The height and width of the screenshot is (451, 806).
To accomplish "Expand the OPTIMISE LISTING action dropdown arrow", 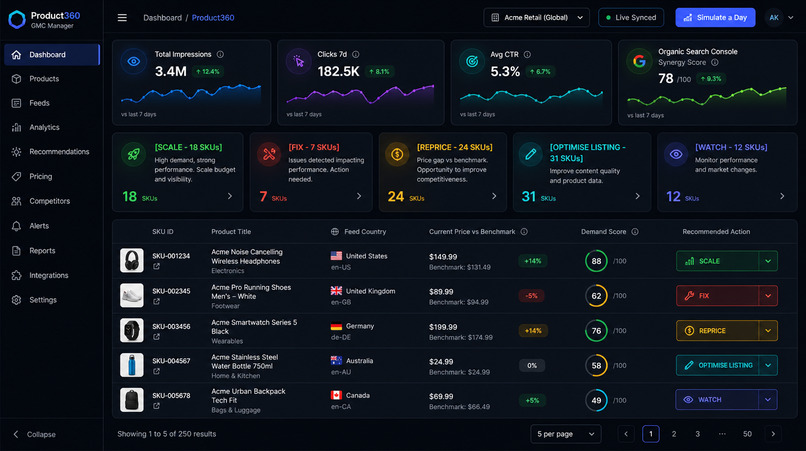I will [768, 365].
